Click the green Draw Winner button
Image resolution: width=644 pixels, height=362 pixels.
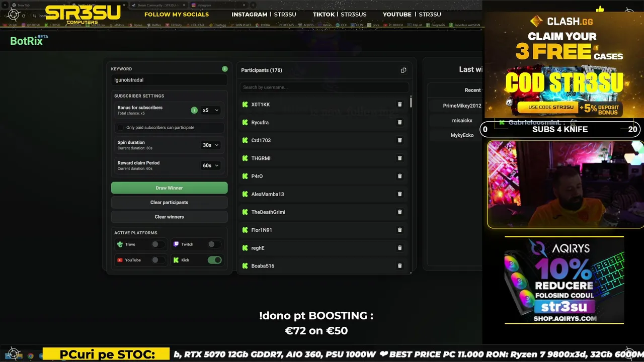pos(169,188)
